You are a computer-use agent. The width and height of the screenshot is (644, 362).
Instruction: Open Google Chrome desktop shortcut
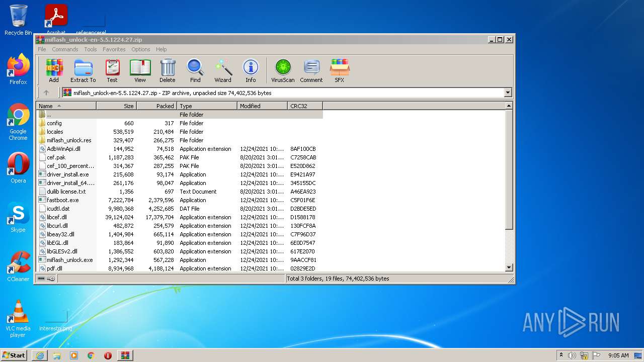[x=18, y=122]
